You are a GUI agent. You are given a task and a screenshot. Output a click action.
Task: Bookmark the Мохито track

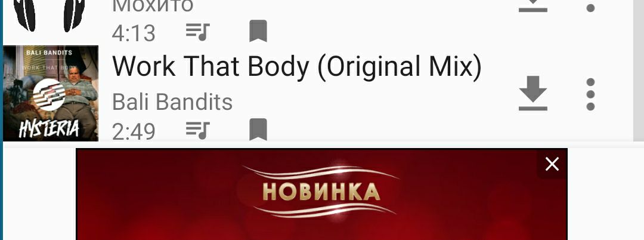click(x=258, y=31)
